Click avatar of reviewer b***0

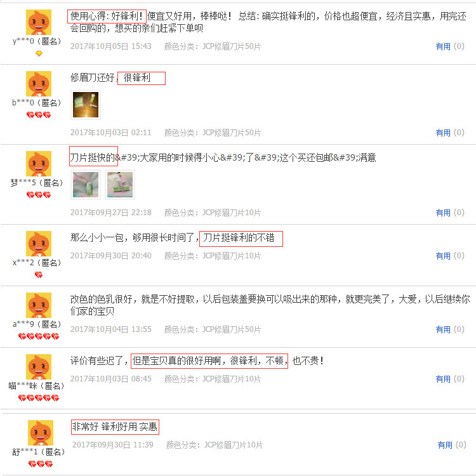(39, 84)
